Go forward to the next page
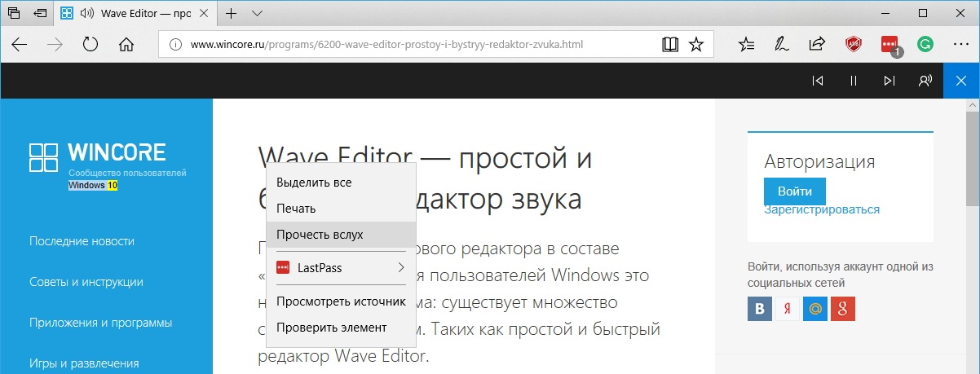980x374 pixels. pos(55,45)
